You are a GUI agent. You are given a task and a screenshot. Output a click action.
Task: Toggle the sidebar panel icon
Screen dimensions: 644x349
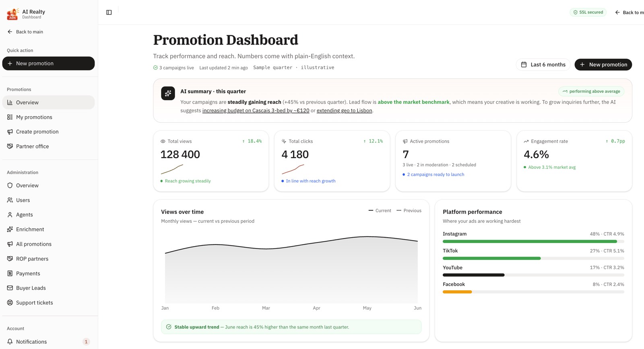[x=109, y=12]
